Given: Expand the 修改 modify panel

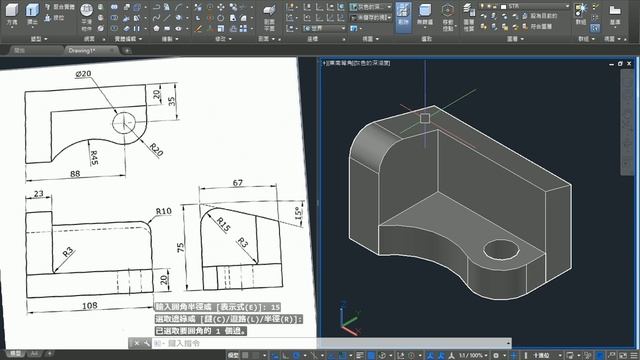Looking at the screenshot, I should (224, 39).
